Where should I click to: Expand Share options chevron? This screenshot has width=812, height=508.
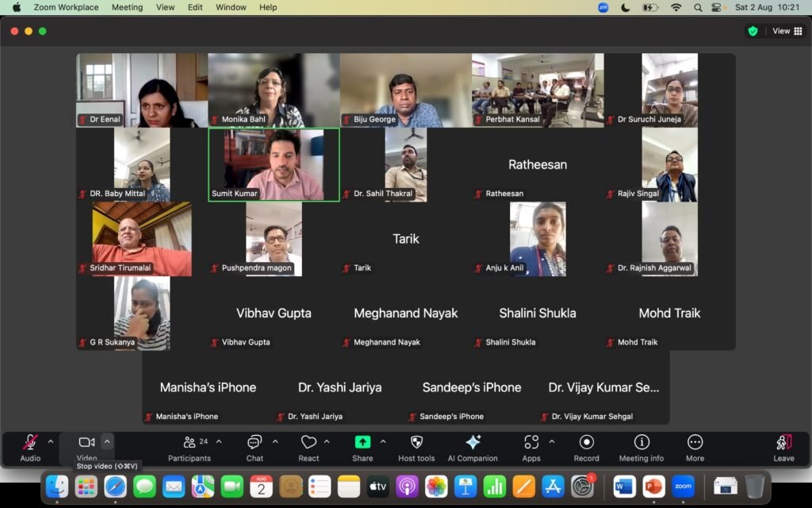(383, 441)
